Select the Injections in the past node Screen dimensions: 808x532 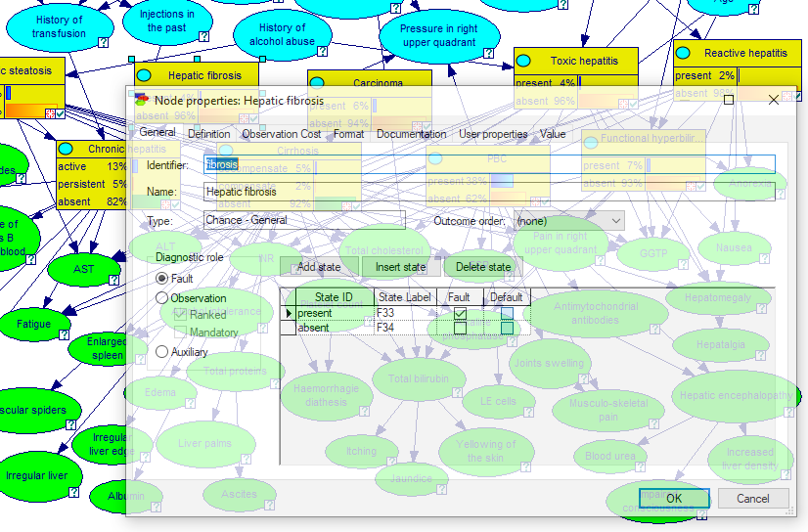[167, 22]
